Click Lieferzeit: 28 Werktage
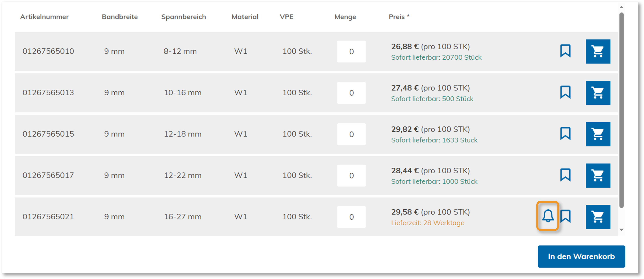Screen dimensions: 644x279 point(428,223)
